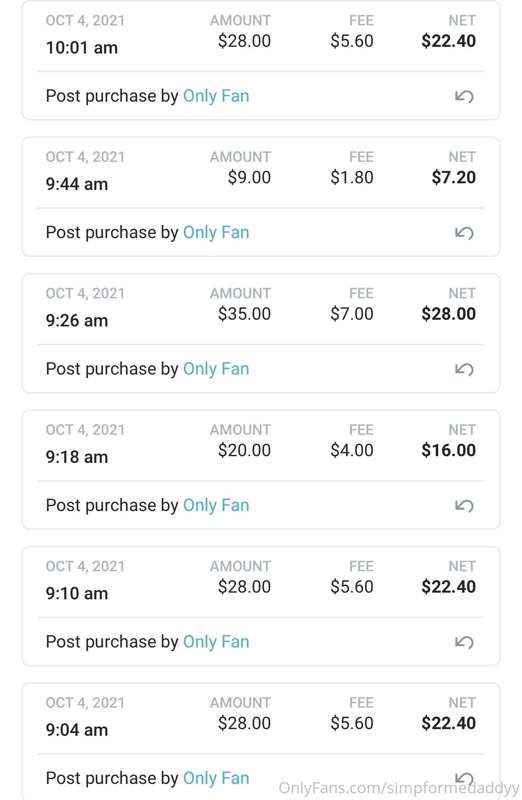
Task: Select the $16.00 net value
Action: [x=449, y=451]
